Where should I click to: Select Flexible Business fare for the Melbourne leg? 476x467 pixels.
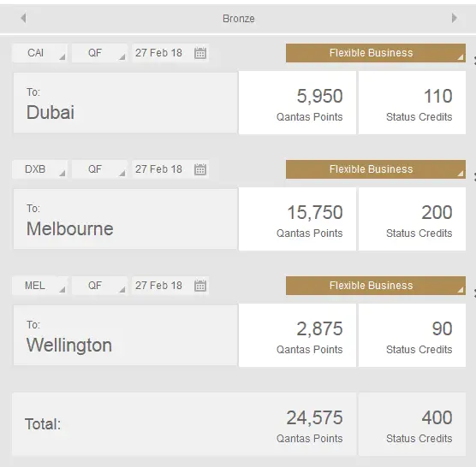376,169
